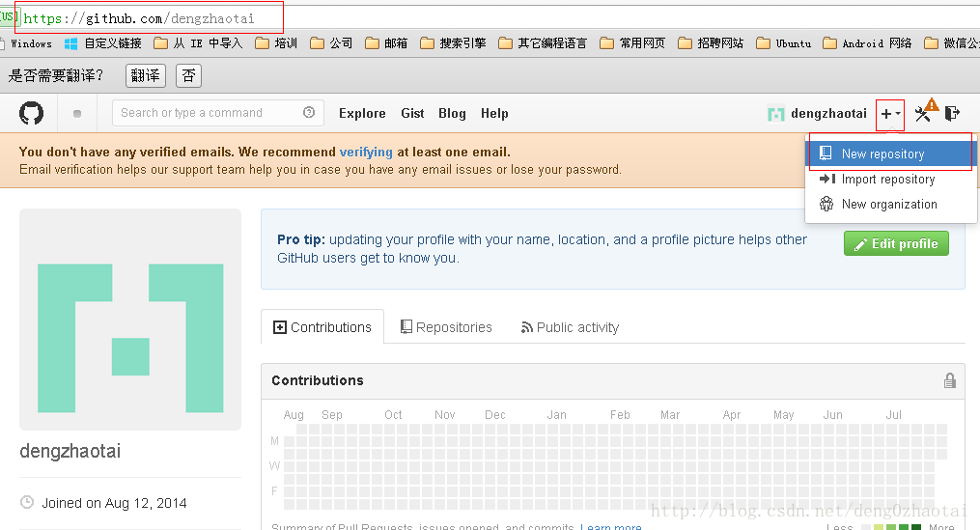Click the 否 decline translation button
The image size is (980, 530).
pyautogui.click(x=188, y=76)
